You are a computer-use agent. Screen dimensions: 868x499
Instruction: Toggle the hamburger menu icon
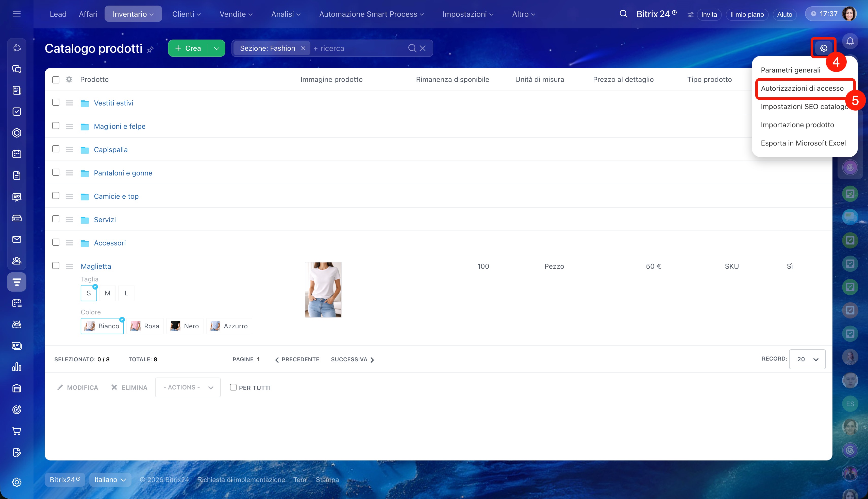[x=16, y=14]
